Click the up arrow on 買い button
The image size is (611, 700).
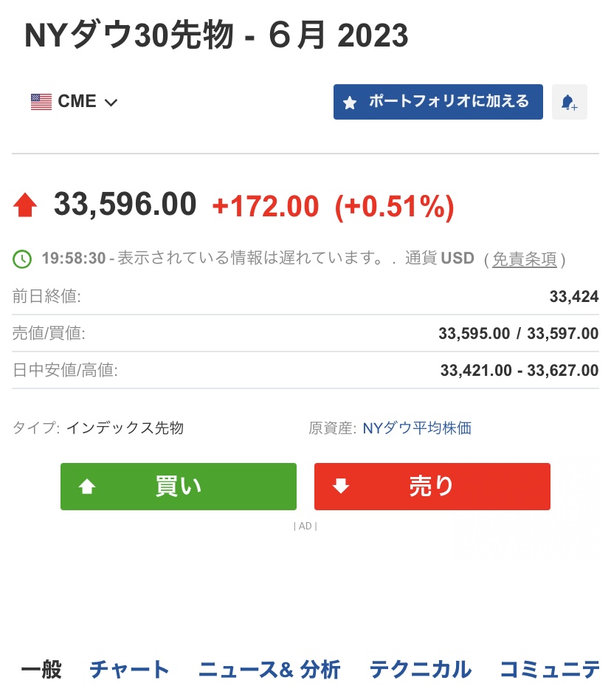pos(87,487)
